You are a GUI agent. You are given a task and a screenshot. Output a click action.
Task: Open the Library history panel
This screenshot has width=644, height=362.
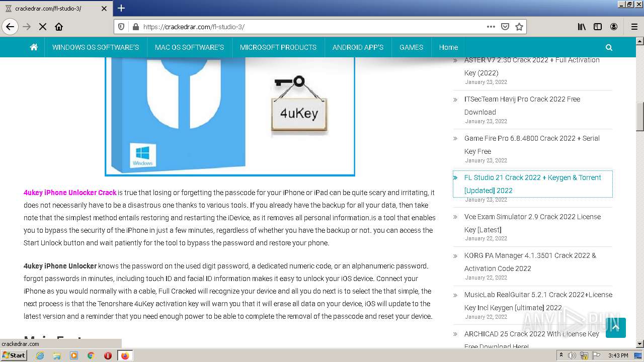click(x=582, y=27)
